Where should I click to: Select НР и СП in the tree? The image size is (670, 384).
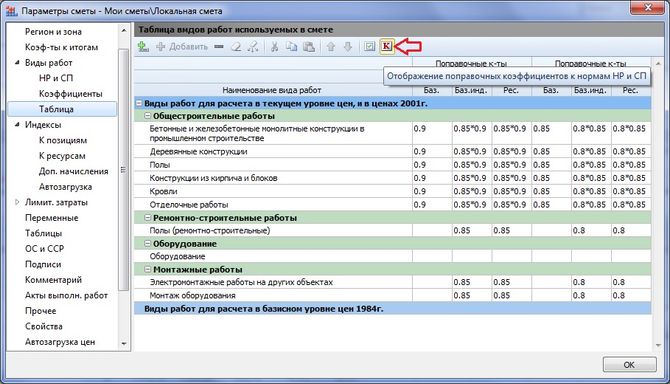tap(56, 78)
